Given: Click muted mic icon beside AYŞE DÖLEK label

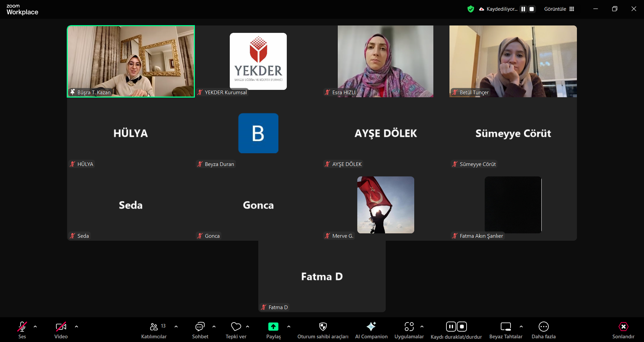Looking at the screenshot, I should [327, 164].
